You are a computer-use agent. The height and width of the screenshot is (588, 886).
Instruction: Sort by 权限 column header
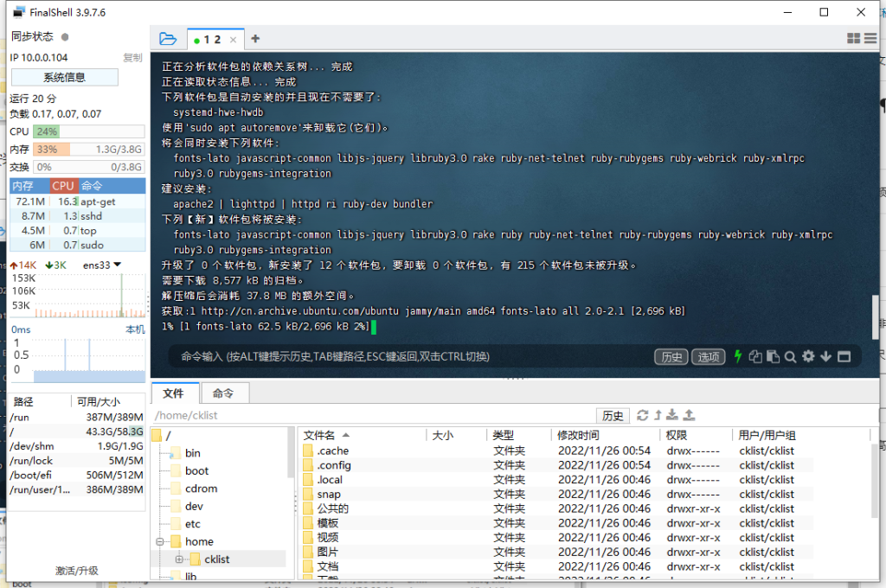click(696, 436)
